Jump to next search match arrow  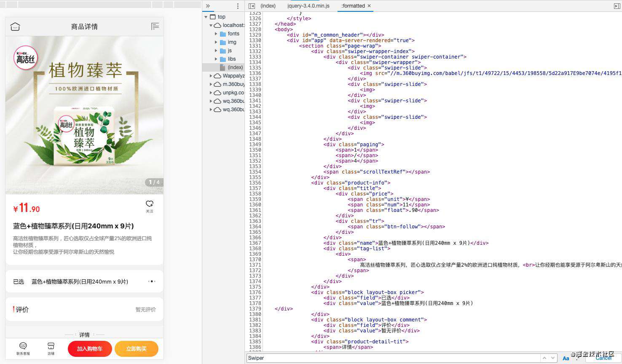[x=553, y=358]
